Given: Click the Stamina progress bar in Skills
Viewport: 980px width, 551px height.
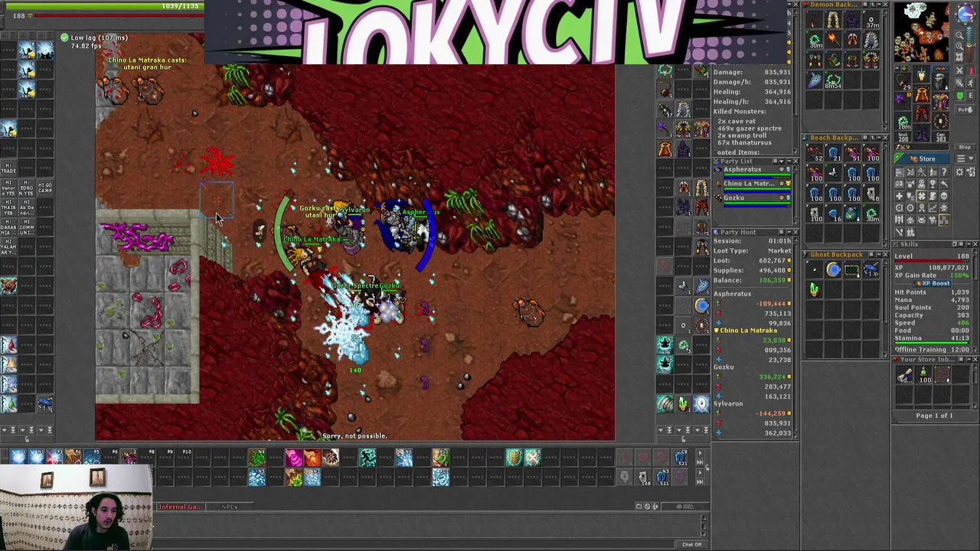Looking at the screenshot, I should pyautogui.click(x=932, y=343).
